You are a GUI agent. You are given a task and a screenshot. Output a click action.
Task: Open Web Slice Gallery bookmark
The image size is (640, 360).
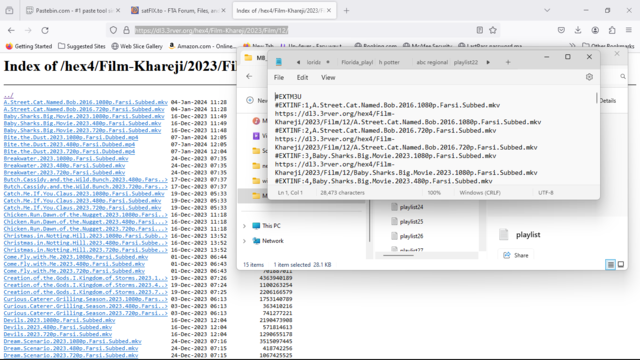[x=137, y=46]
